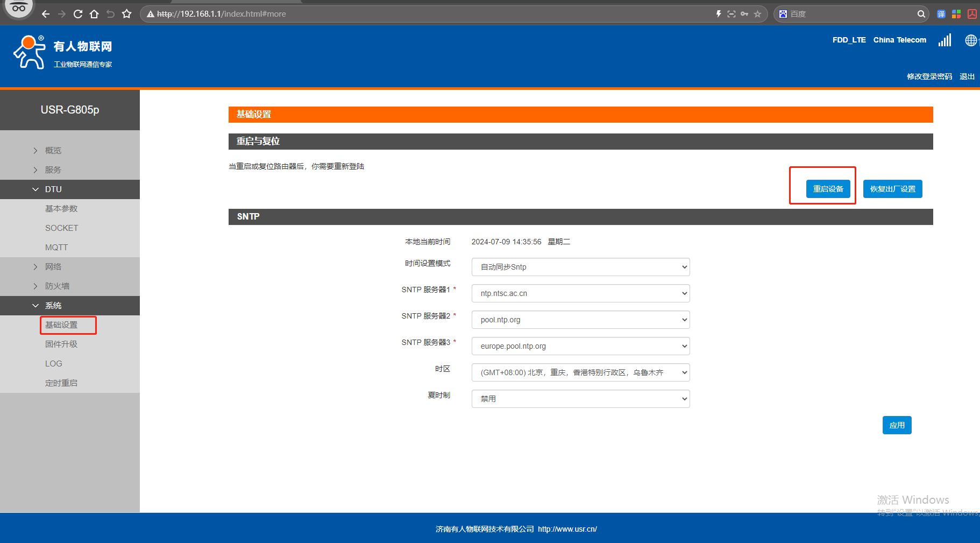Click the browser back arrow

pyautogui.click(x=46, y=14)
